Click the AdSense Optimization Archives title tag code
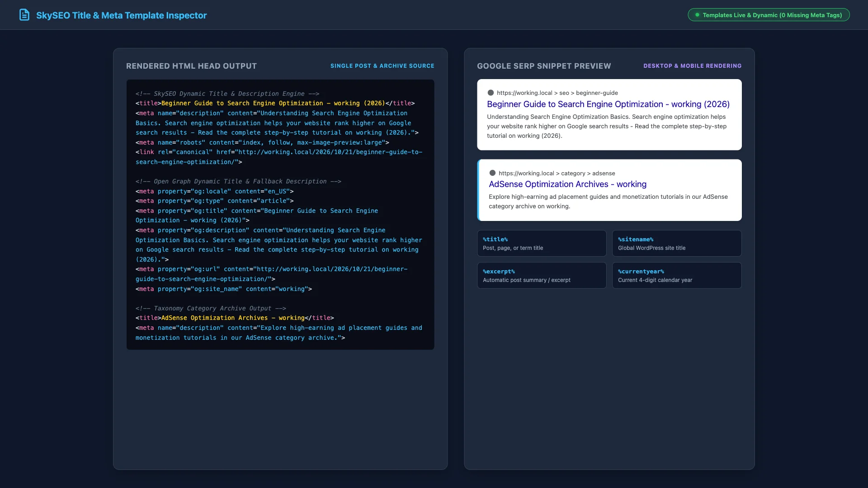 click(235, 318)
